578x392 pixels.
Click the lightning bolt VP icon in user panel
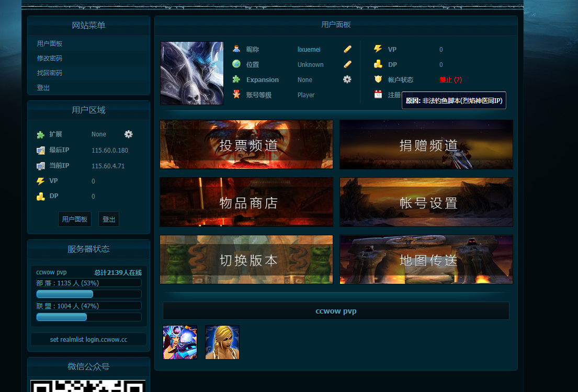378,49
